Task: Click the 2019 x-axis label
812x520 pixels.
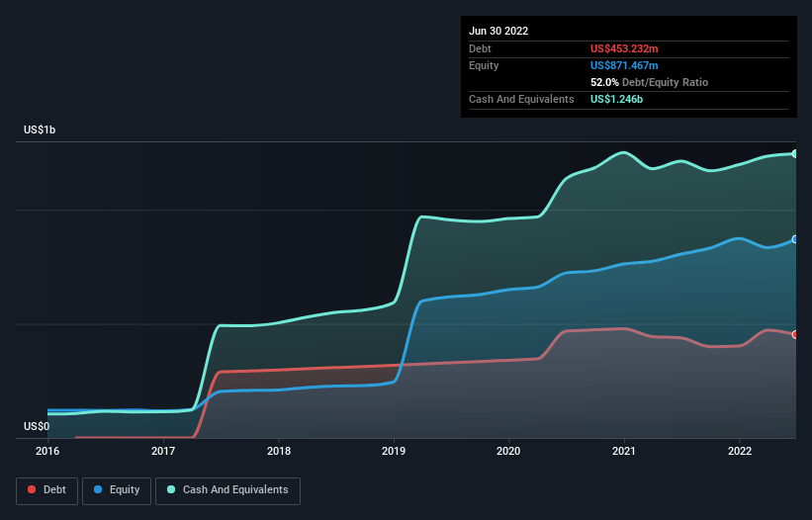Action: pyautogui.click(x=394, y=451)
